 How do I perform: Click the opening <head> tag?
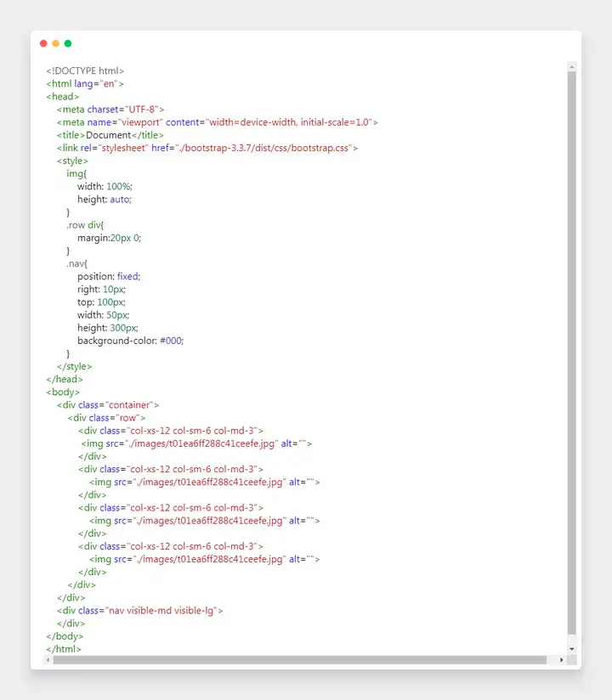click(63, 97)
